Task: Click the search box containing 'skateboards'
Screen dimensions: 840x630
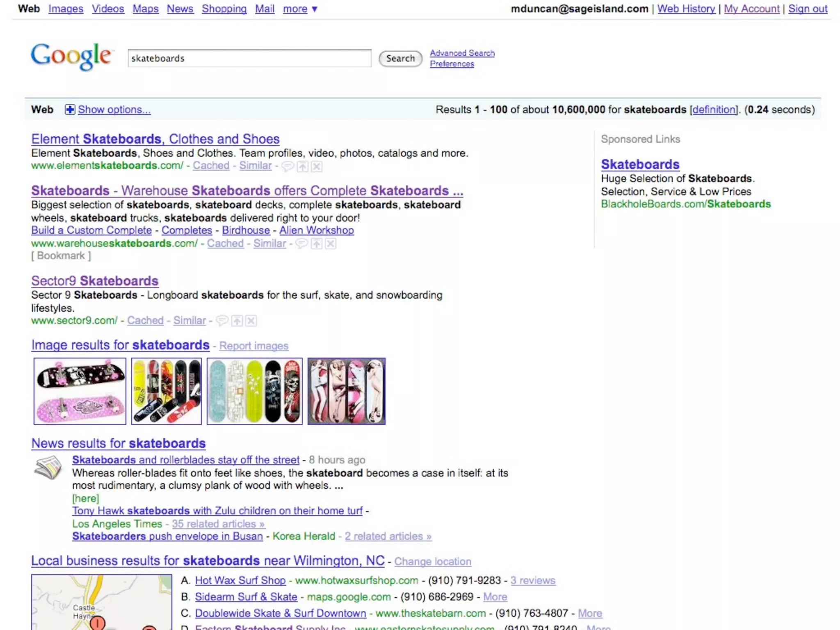Action: (x=249, y=58)
